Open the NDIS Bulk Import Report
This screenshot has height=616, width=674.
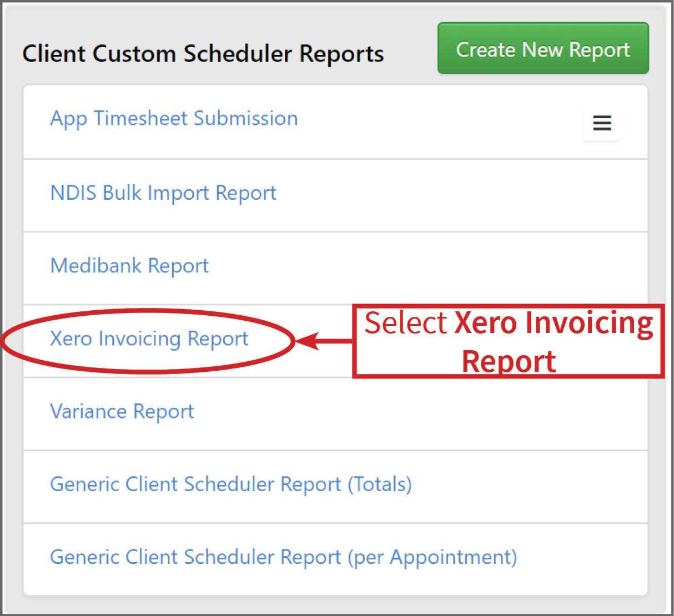(x=163, y=193)
